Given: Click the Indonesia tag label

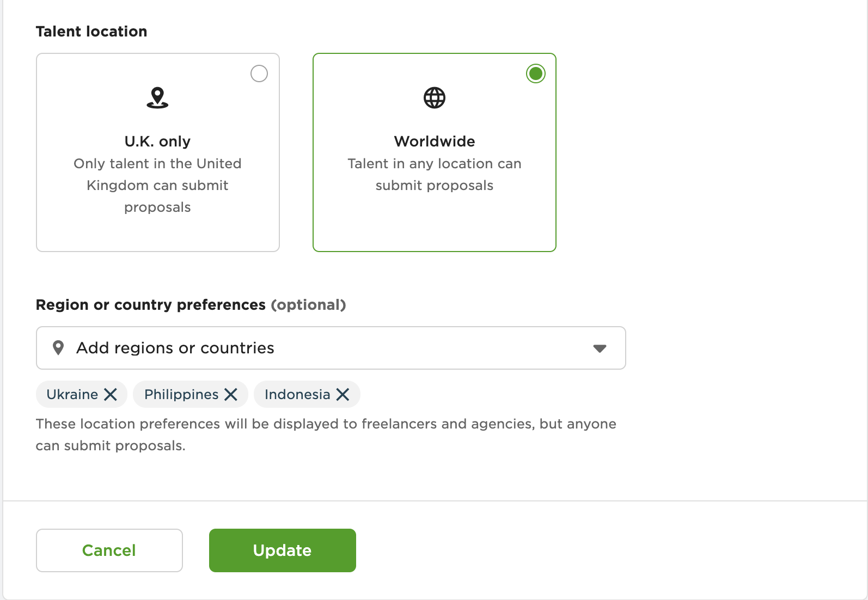Looking at the screenshot, I should pyautogui.click(x=297, y=395).
